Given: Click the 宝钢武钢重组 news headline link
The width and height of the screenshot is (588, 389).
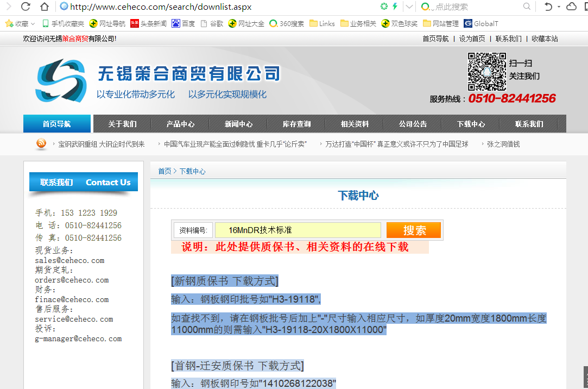Looking at the screenshot, I should tap(101, 144).
